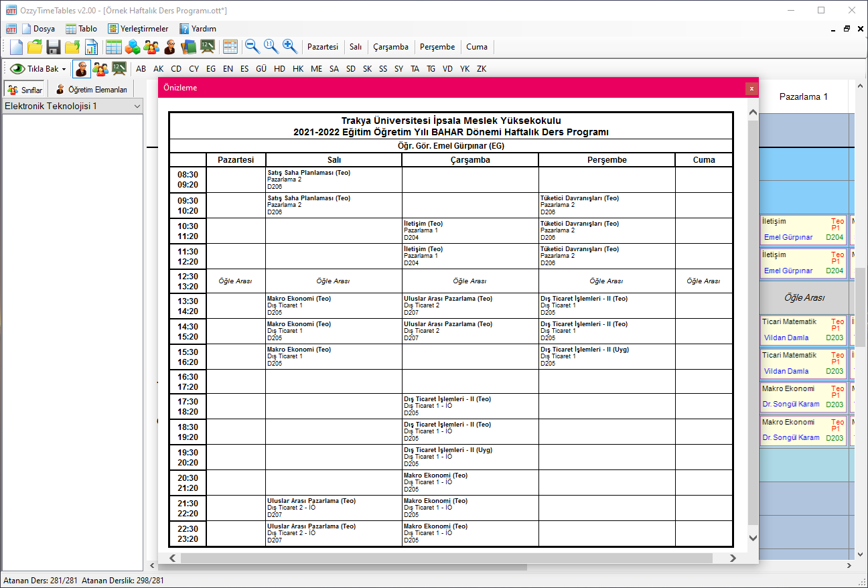Open the colored blocks icon in toolbar

(133, 47)
